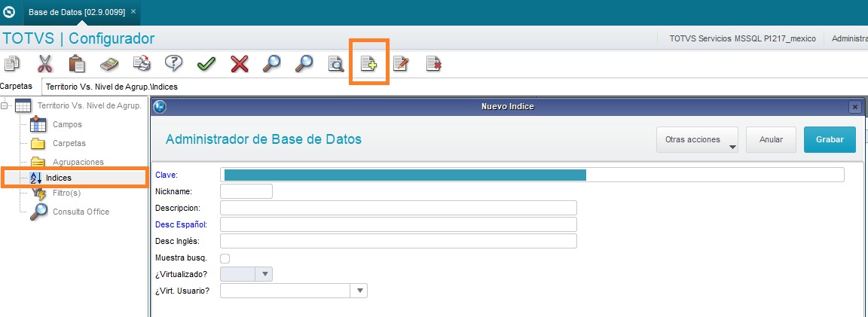Click the TOTVS logo icon in title bar
This screenshot has height=317, width=868.
[x=9, y=11]
